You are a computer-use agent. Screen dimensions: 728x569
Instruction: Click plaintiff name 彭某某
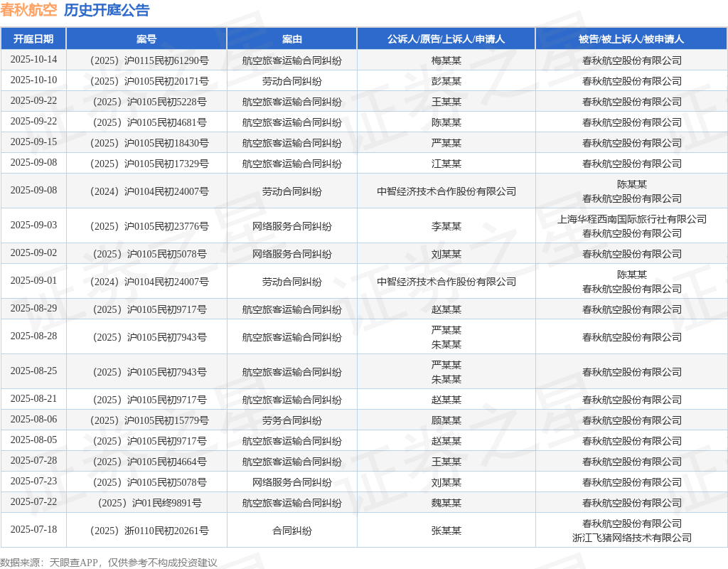point(446,81)
